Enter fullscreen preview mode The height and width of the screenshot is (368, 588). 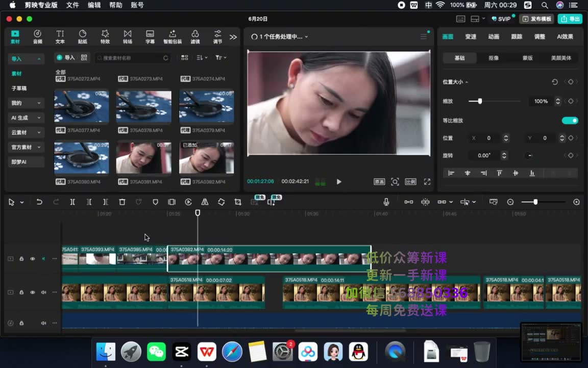[x=427, y=182]
